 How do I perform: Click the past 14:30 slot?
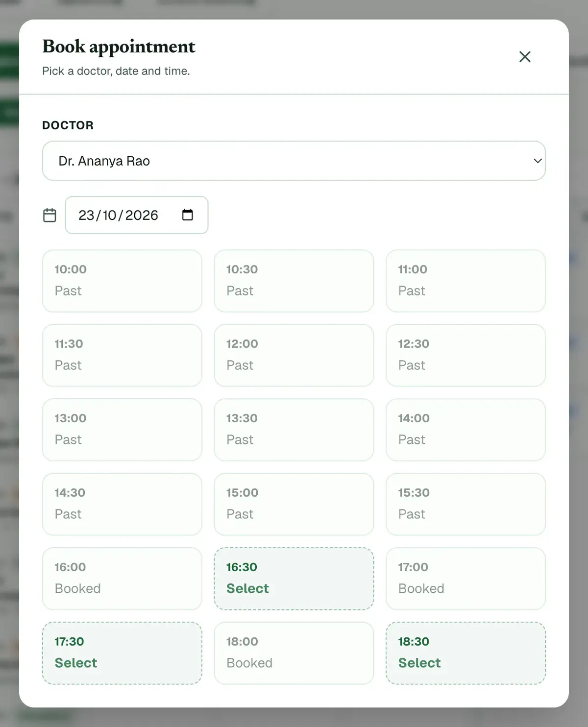[x=122, y=504]
